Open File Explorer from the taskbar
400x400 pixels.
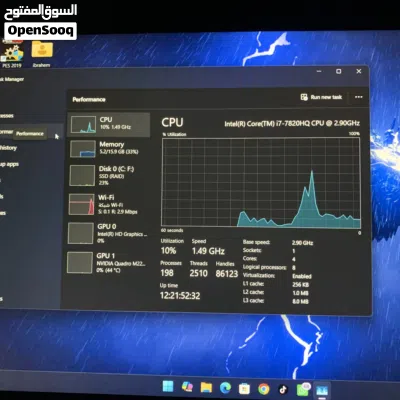point(206,387)
